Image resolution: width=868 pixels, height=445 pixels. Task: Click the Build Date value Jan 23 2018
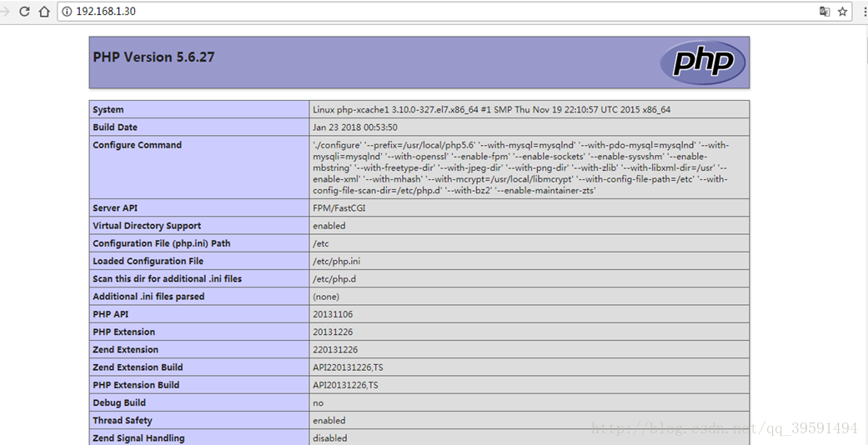(354, 127)
